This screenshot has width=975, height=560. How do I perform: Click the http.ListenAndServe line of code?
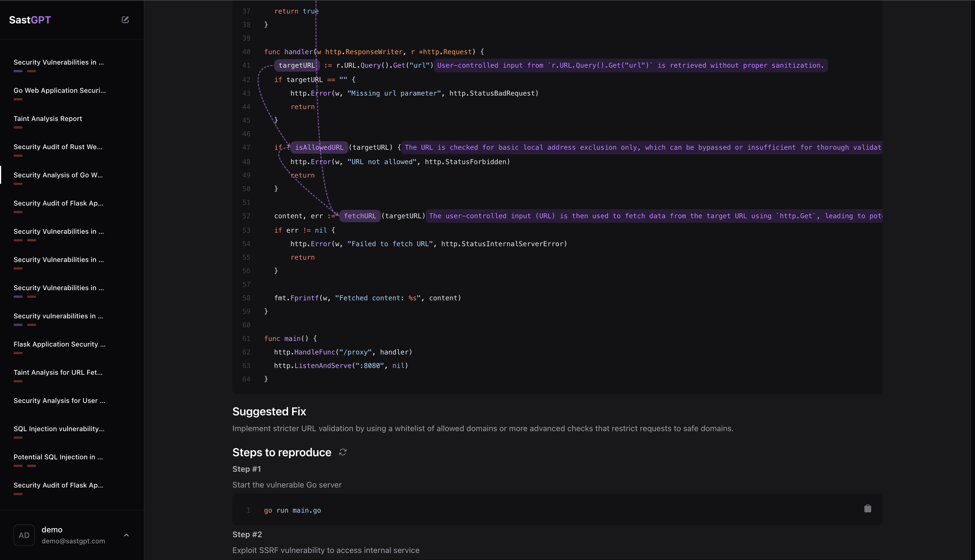point(341,365)
